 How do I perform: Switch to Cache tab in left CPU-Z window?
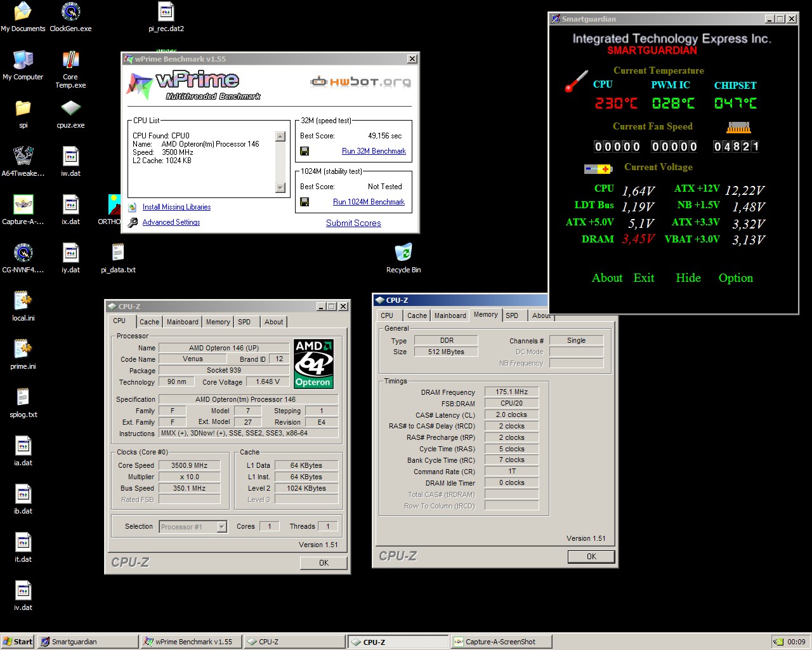pyautogui.click(x=150, y=322)
